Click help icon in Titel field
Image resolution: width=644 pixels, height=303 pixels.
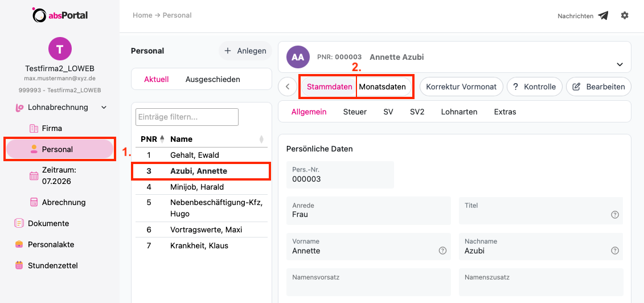tap(615, 214)
